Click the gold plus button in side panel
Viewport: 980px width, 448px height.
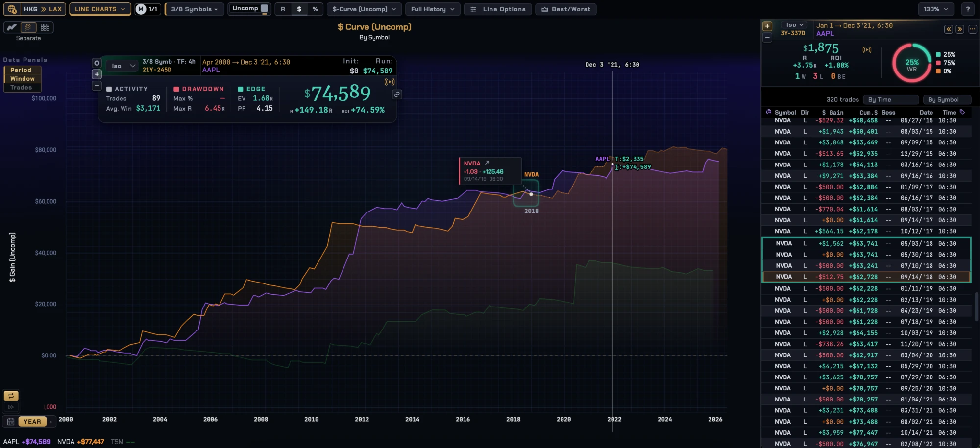pos(767,26)
